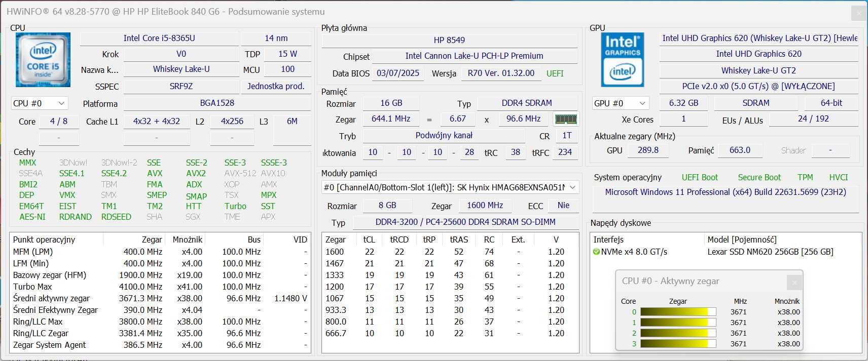Image resolution: width=868 pixels, height=361 pixels.
Task: Click the green check icon beside NVMe x4
Action: click(596, 252)
